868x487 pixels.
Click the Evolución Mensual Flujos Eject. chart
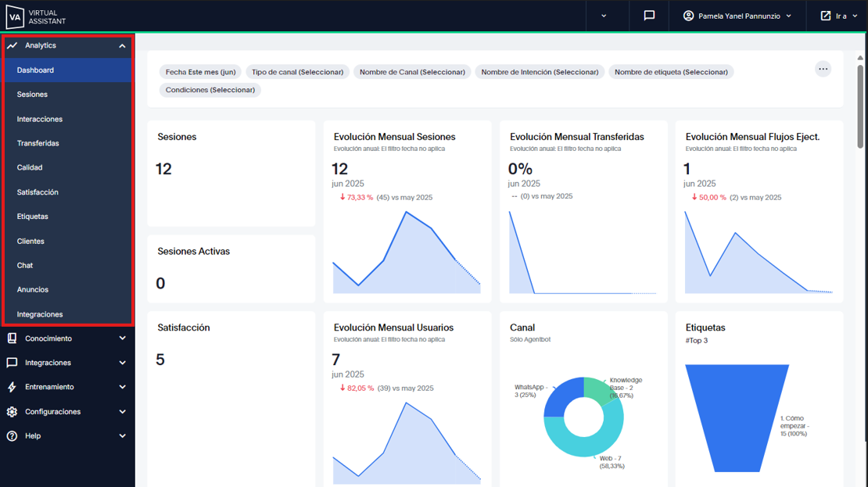[x=759, y=252]
